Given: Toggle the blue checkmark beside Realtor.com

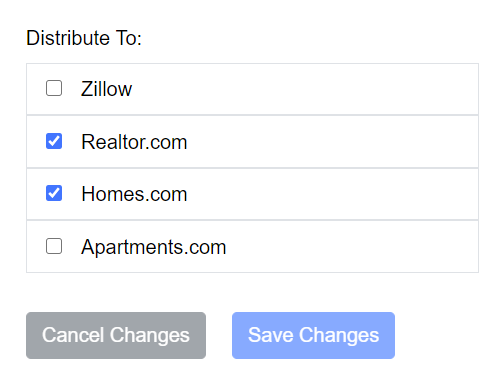Looking at the screenshot, I should point(54,141).
